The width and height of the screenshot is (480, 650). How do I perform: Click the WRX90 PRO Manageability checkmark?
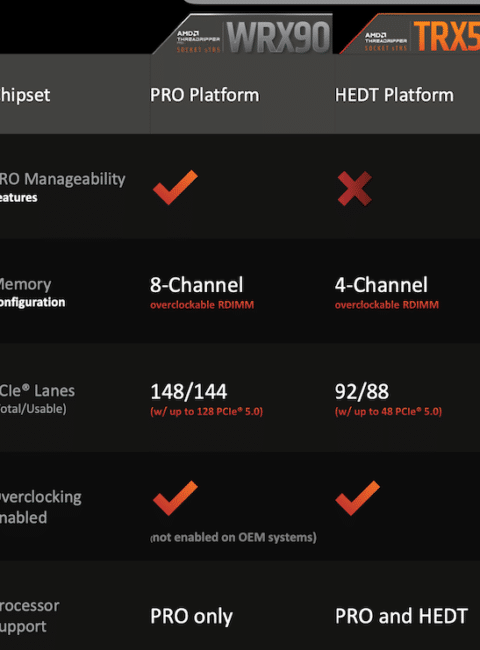(175, 187)
